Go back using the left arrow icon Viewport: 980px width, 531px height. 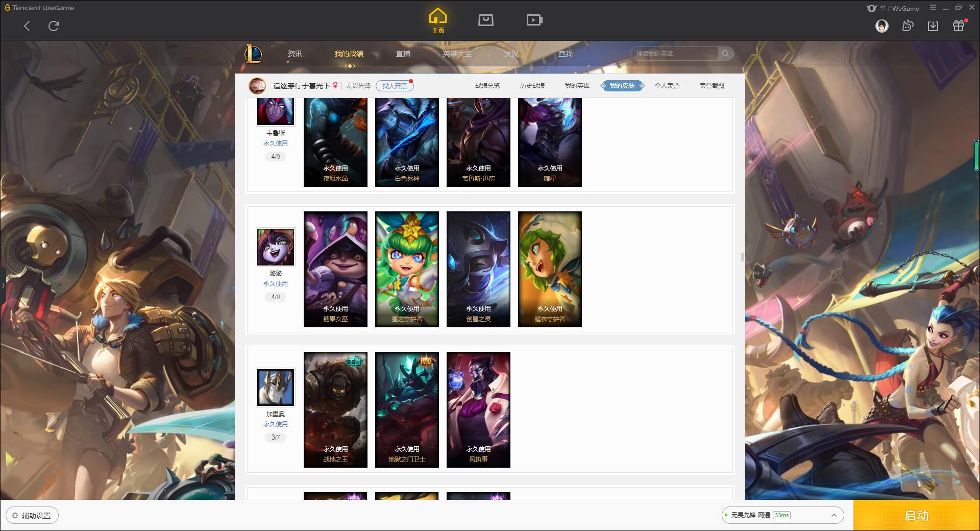27,26
